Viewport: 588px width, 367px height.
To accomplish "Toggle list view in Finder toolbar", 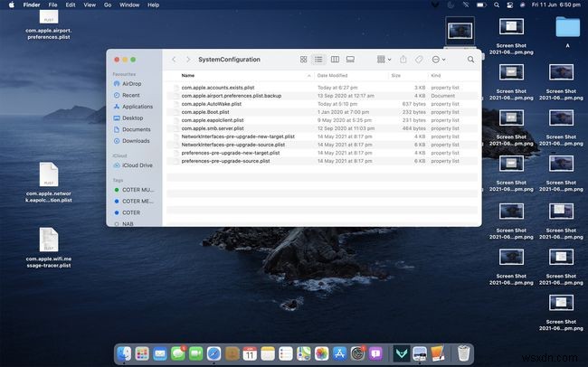I will tap(318, 60).
